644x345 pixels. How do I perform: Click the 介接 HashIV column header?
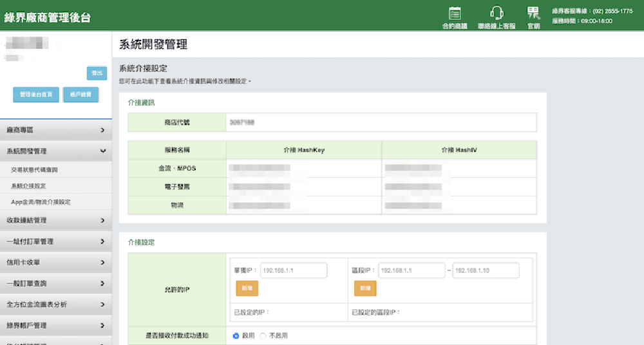coord(459,151)
